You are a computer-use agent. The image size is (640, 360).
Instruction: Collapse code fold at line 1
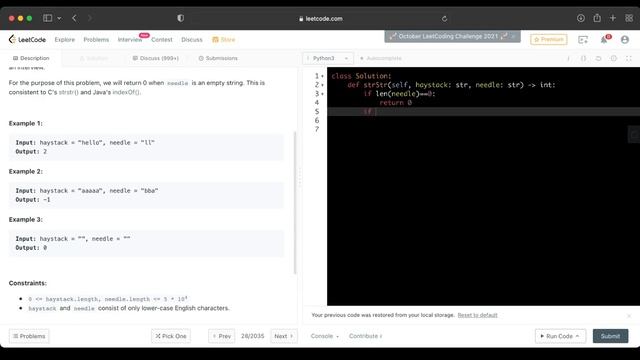(x=322, y=76)
